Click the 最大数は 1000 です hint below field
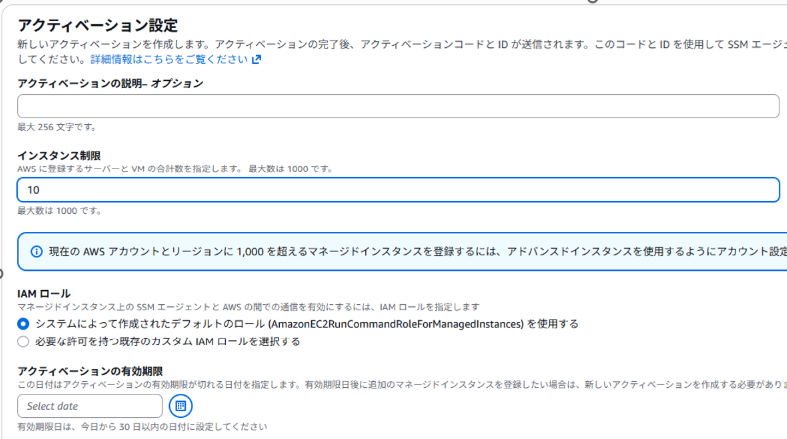 pyautogui.click(x=59, y=211)
